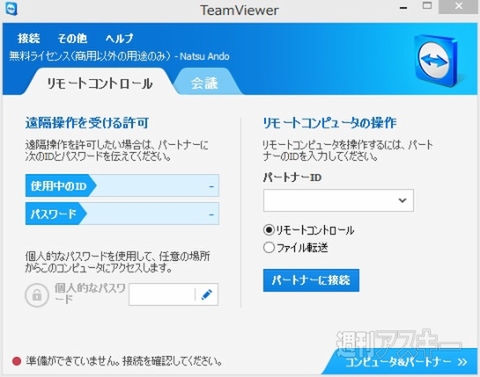Screen dimensions: 480x377
Task: Open the ヘルプ menu
Action: coord(119,38)
